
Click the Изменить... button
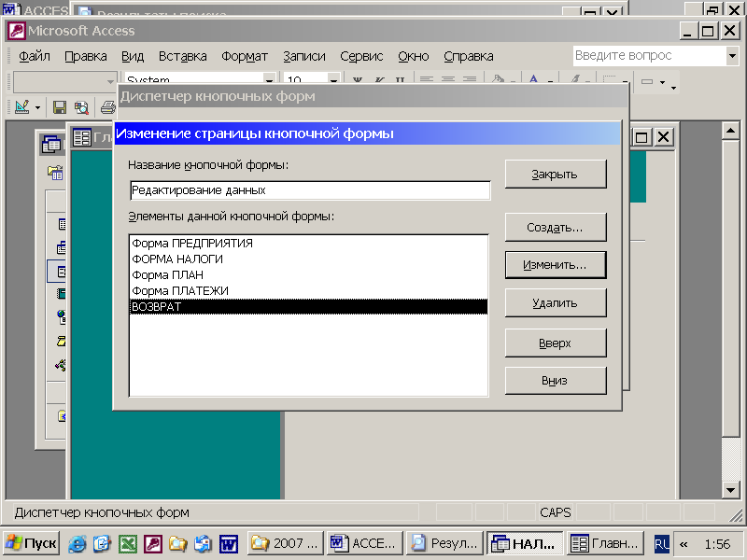point(556,265)
